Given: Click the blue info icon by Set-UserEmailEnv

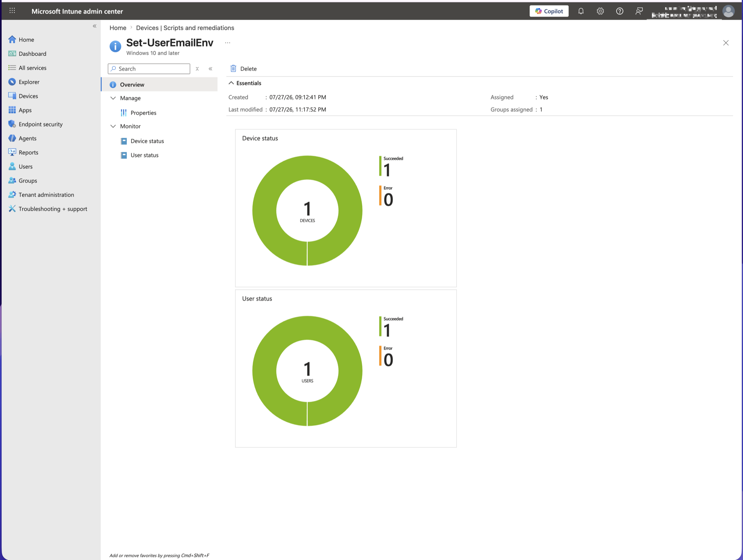Looking at the screenshot, I should (x=115, y=46).
